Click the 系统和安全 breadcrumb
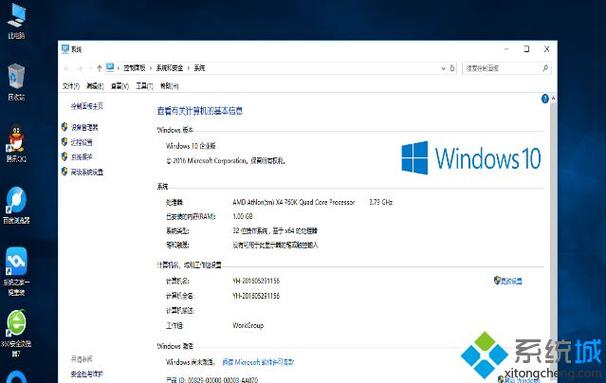This screenshot has width=606, height=383. 170,68
